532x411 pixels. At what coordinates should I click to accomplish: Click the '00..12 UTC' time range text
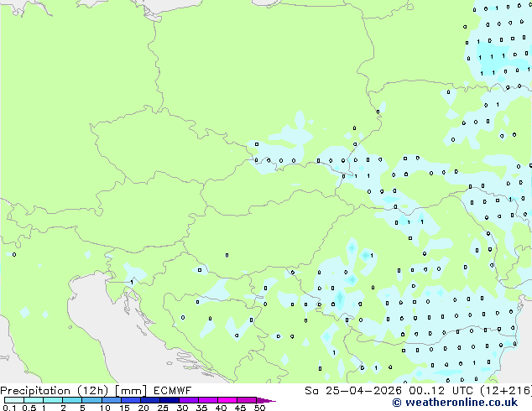pos(441,391)
